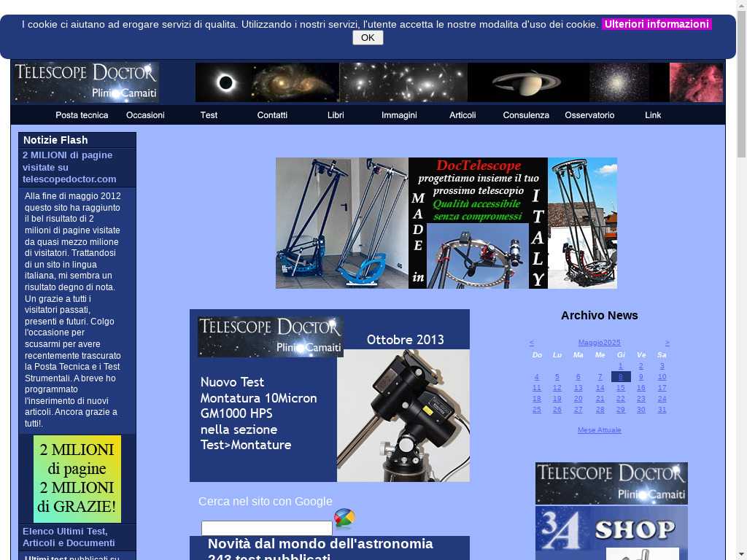
Task: Click the Saturn image in the header
Action: [527, 82]
